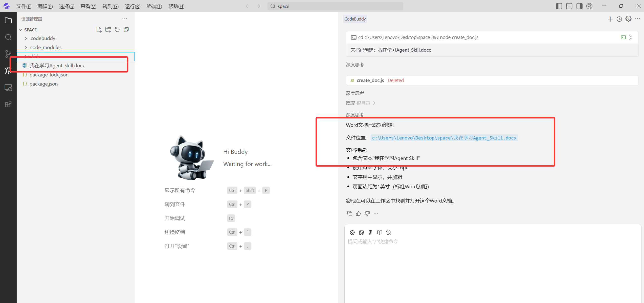The height and width of the screenshot is (303, 644).
Task: Toggle the secondary side bar layout
Action: (x=579, y=6)
